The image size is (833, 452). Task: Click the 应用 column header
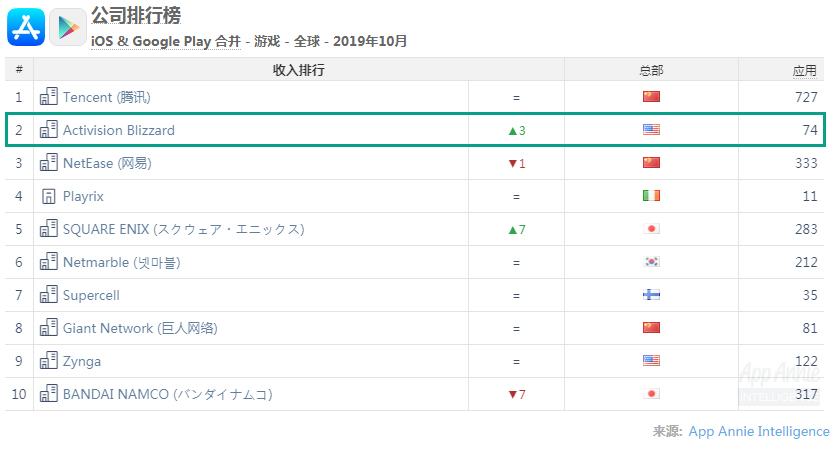pyautogui.click(x=805, y=71)
